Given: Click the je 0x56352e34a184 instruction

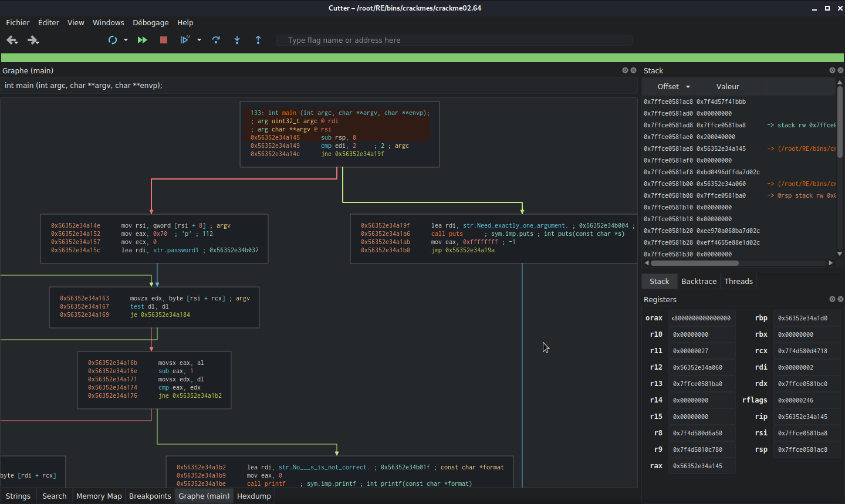Looking at the screenshot, I should point(160,314).
